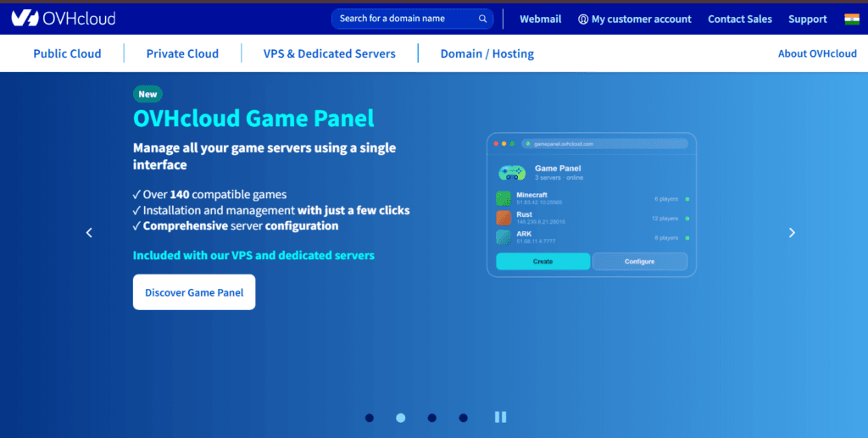Viewport: 868px width, 438px height.
Task: Open the Webmail link
Action: point(540,19)
